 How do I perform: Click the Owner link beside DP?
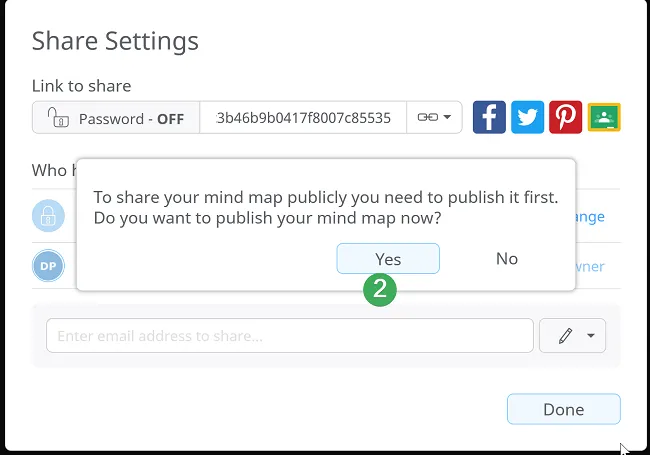pos(590,267)
